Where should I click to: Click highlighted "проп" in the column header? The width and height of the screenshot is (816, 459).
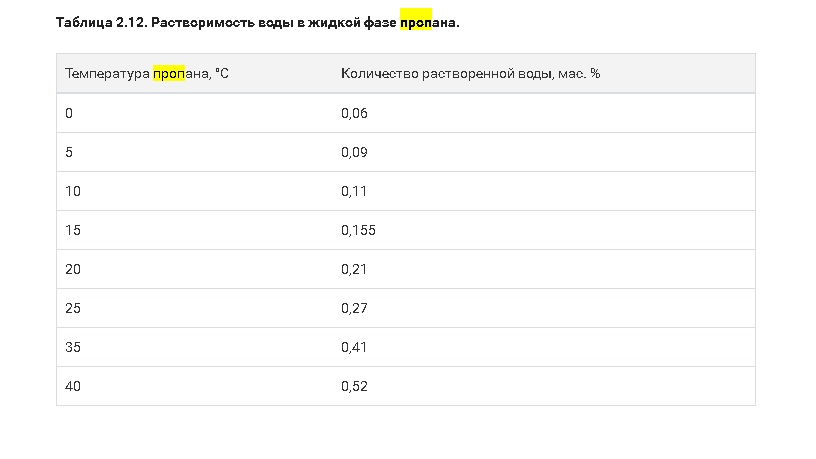click(x=169, y=74)
